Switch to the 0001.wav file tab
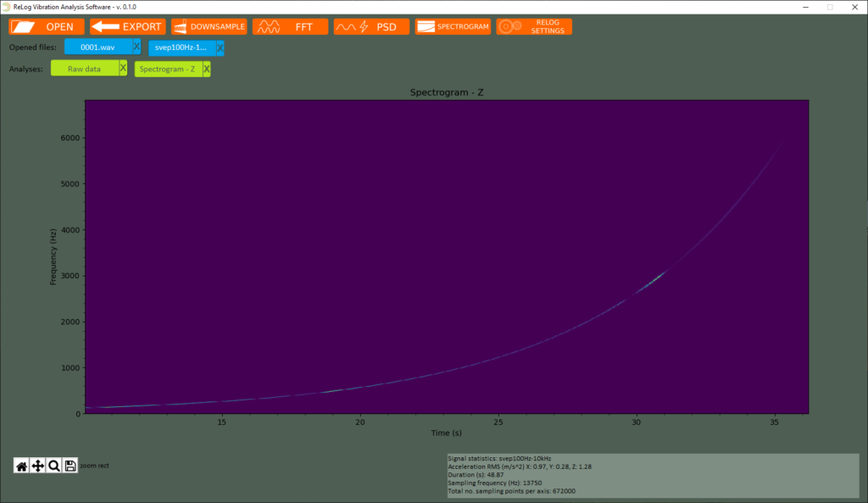The image size is (868, 503). coord(98,48)
